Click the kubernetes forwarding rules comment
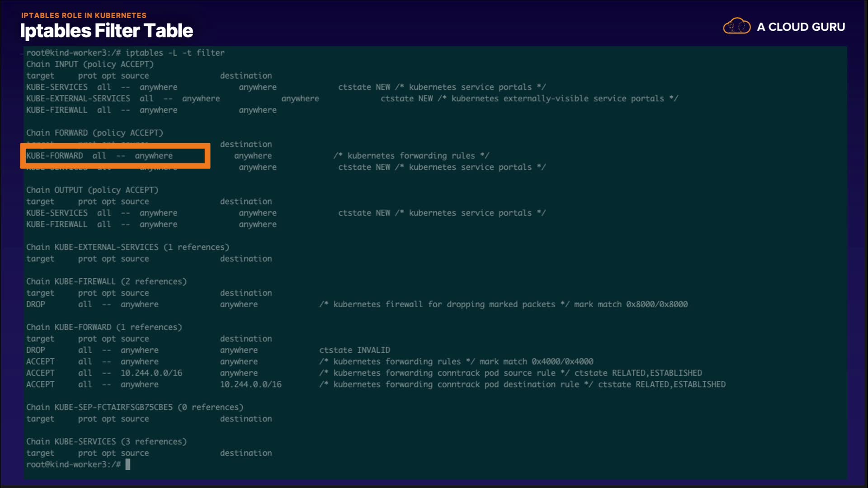The image size is (868, 488). pos(411,156)
